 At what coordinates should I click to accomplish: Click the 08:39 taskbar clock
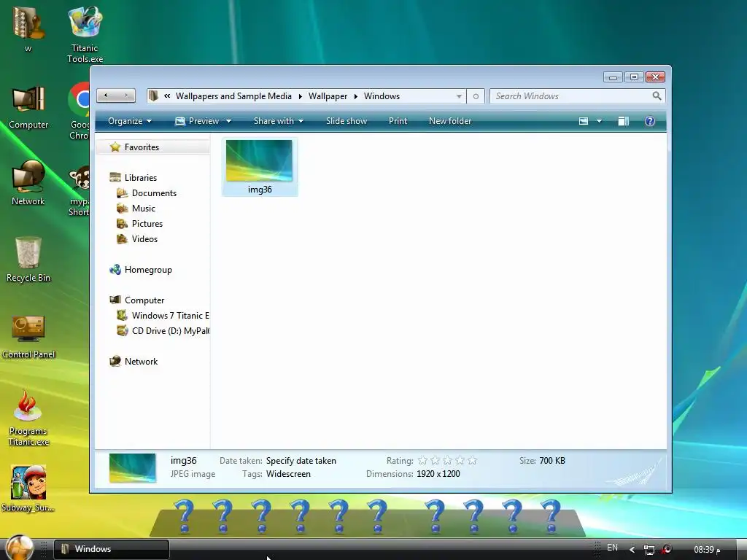[706, 550]
